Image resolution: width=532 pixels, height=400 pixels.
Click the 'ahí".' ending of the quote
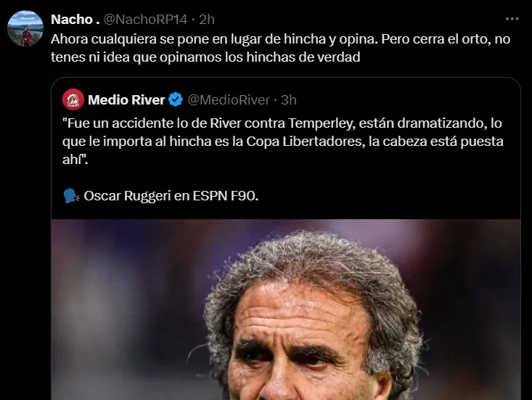click(x=75, y=160)
